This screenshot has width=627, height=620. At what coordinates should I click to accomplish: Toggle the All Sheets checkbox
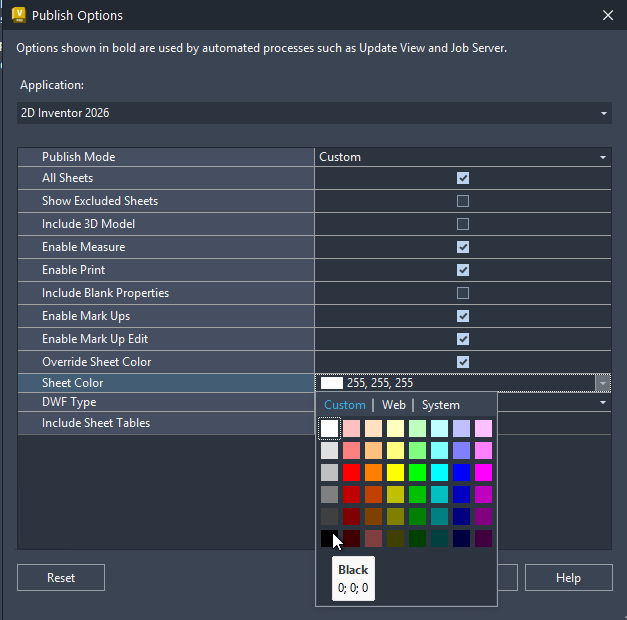[x=463, y=178]
